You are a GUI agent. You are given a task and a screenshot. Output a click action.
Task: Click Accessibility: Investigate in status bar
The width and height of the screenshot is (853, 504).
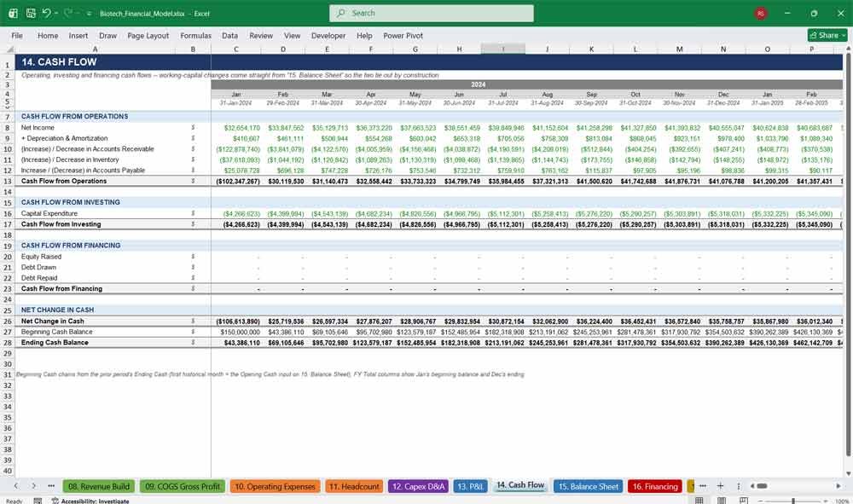click(x=90, y=501)
